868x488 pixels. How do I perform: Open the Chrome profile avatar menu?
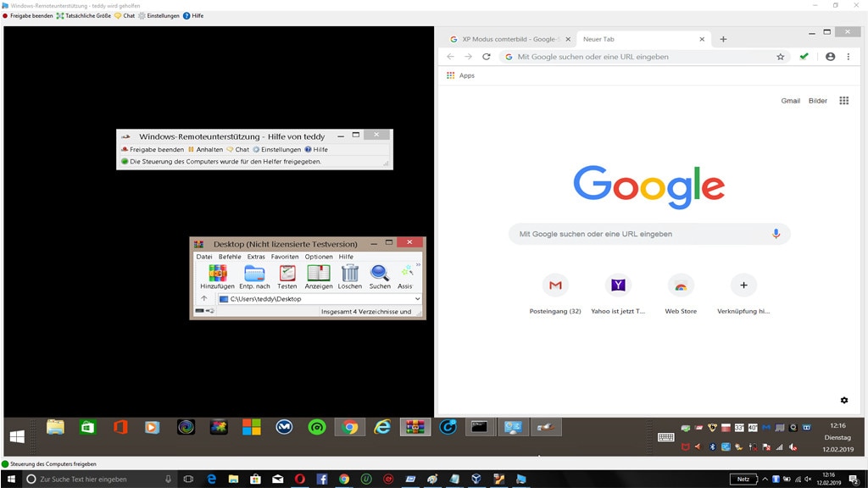[828, 57]
